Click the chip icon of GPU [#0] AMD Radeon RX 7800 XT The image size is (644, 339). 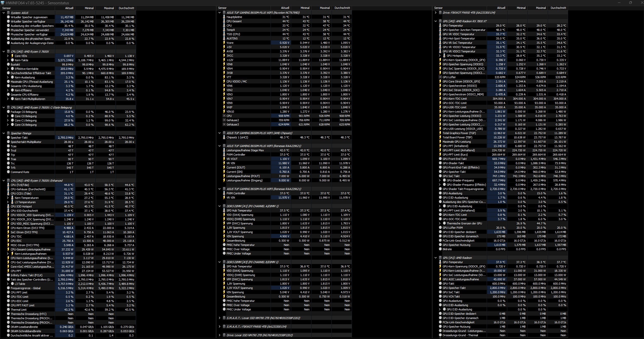tap(440, 21)
